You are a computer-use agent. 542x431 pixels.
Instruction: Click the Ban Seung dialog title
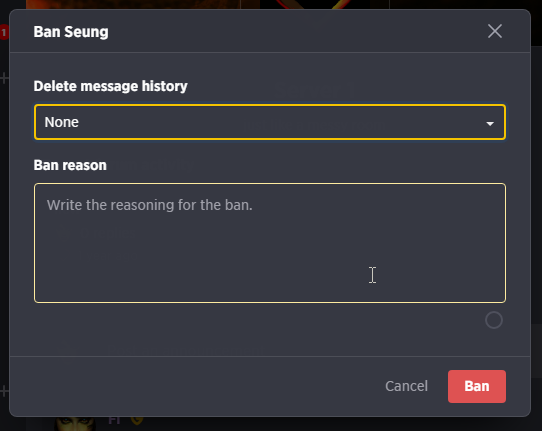tap(71, 32)
